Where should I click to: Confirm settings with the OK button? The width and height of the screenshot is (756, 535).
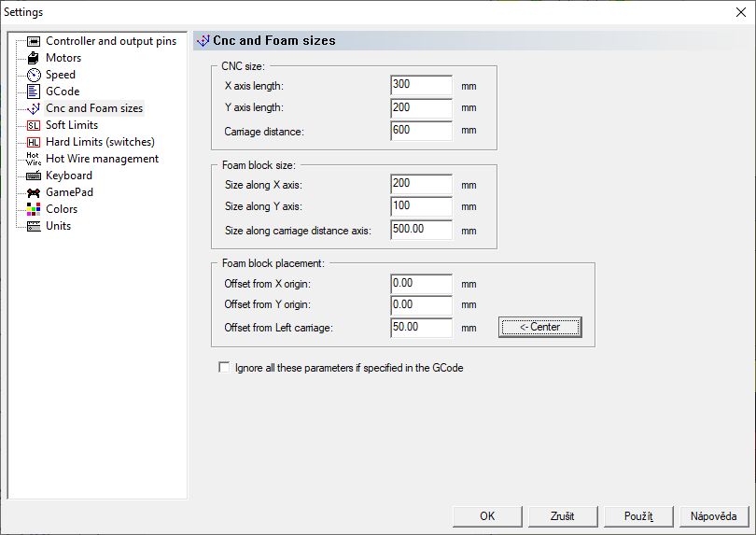point(487,516)
